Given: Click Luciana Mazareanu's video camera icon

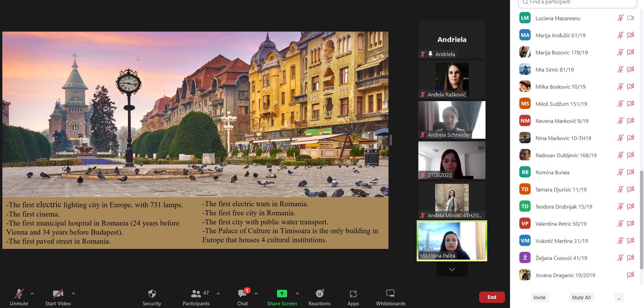Looking at the screenshot, I should pos(631,18).
